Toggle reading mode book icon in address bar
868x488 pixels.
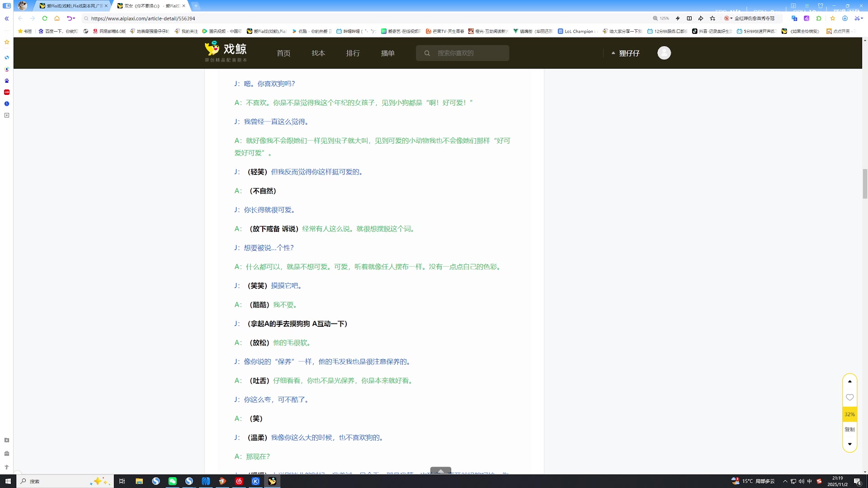689,19
